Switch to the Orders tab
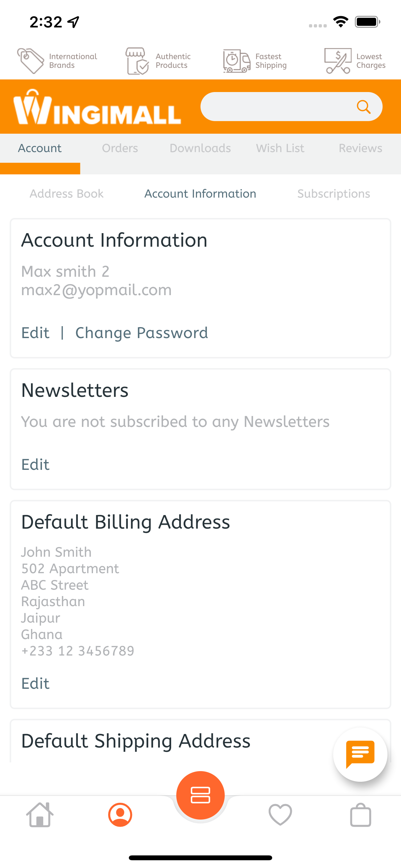401x868 pixels. (120, 148)
